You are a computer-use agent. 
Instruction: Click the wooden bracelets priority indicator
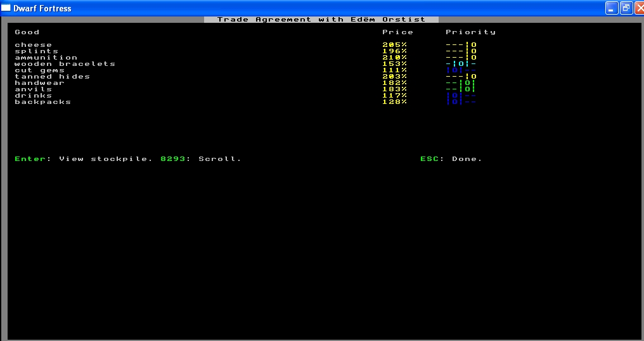(461, 64)
